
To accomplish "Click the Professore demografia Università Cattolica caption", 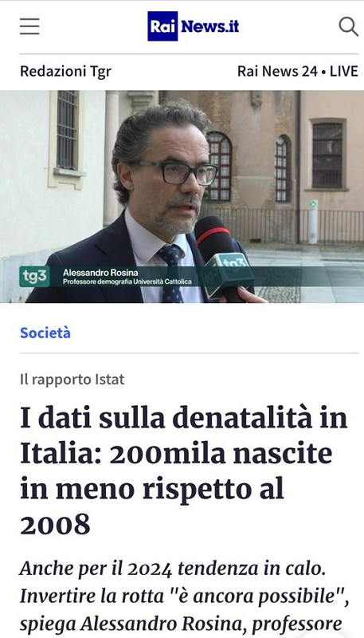I will point(127,282).
